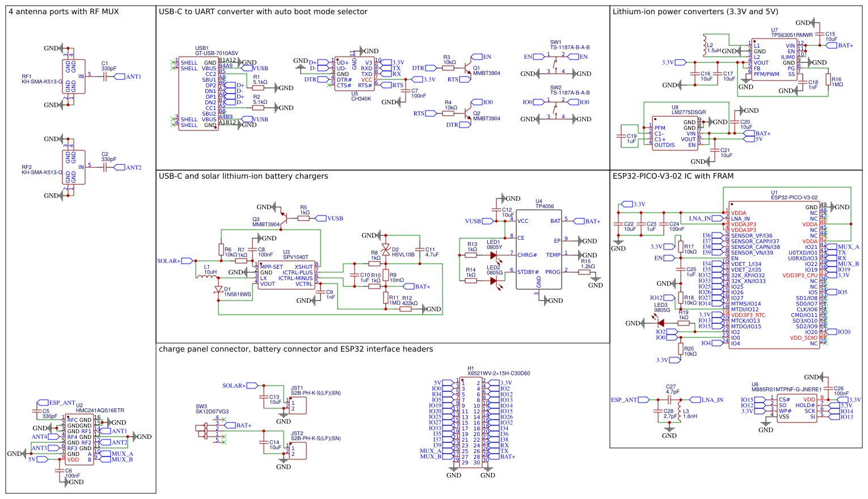Click the 'ESP32-PICO-V3-02 IC with FRAM' title
The width and height of the screenshot is (868, 499).
coord(673,176)
